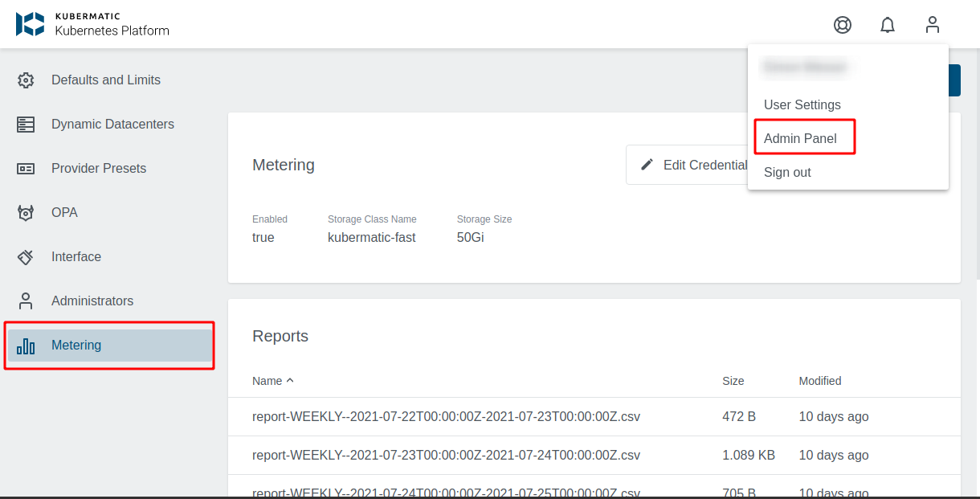Click the Interface tag icon
Viewport: 980px width, 499px height.
pyautogui.click(x=25, y=256)
